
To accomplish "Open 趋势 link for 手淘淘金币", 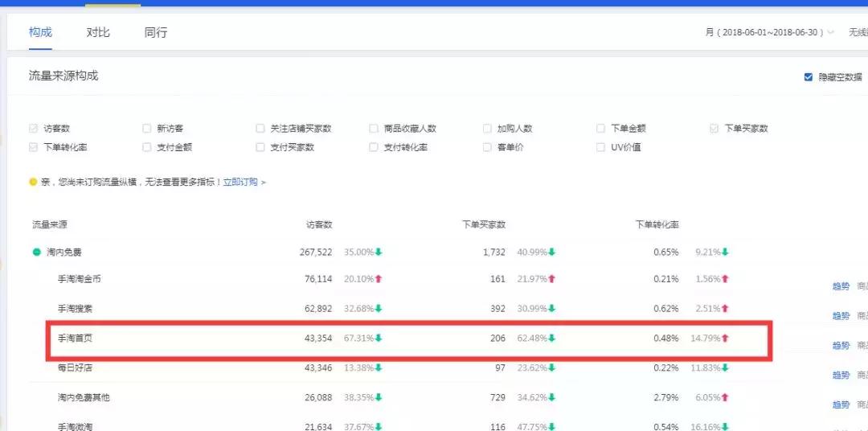I will click(x=841, y=286).
